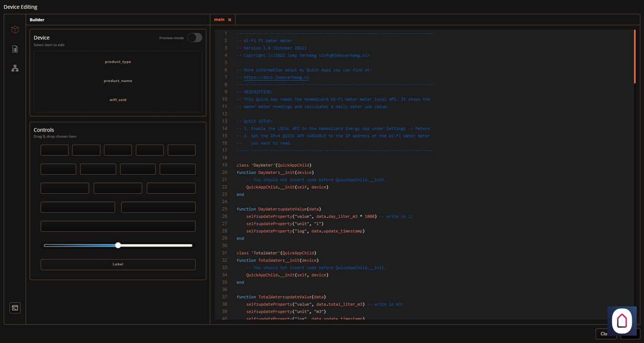Open the docs.joepverhaeg.nl link in code

point(276,77)
